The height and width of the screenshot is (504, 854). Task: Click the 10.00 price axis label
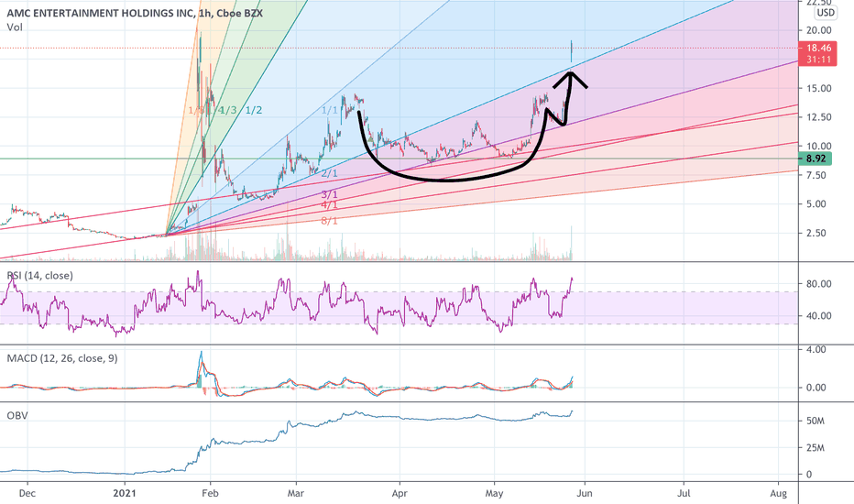(818, 146)
